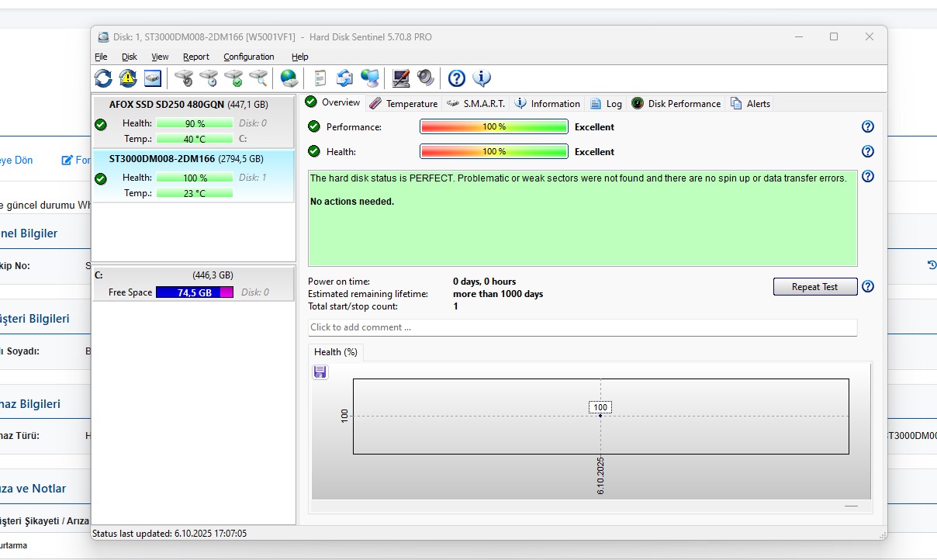This screenshot has height=560, width=937.
Task: Switch to the S.M.A.R.T. tab
Action: 476,103
